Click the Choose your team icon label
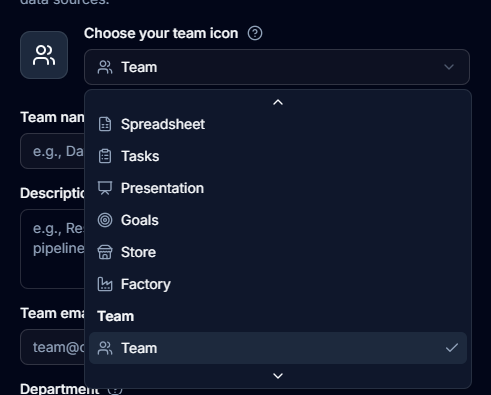Viewport: 491px width, 395px height. click(161, 33)
